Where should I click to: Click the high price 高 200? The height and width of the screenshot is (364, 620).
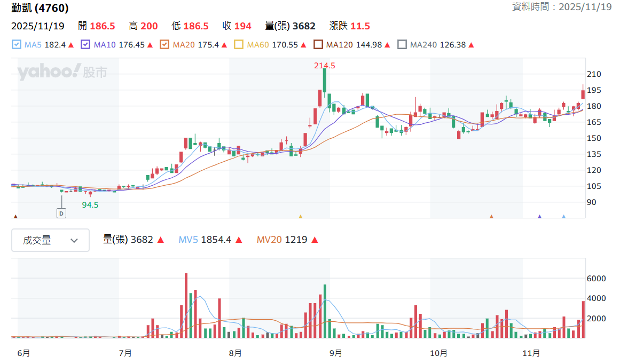(x=143, y=26)
